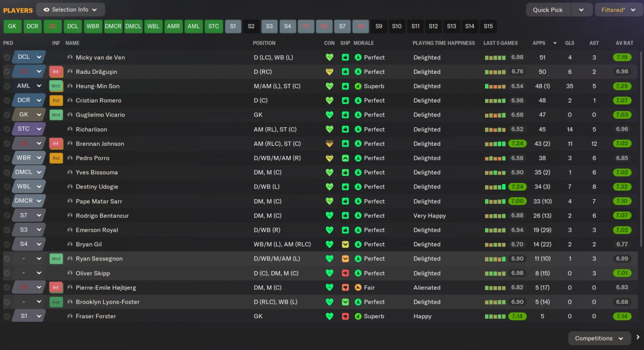Click the Int status badge for Radu Drăgușin
Image resolution: width=644 pixels, height=350 pixels.
[56, 72]
